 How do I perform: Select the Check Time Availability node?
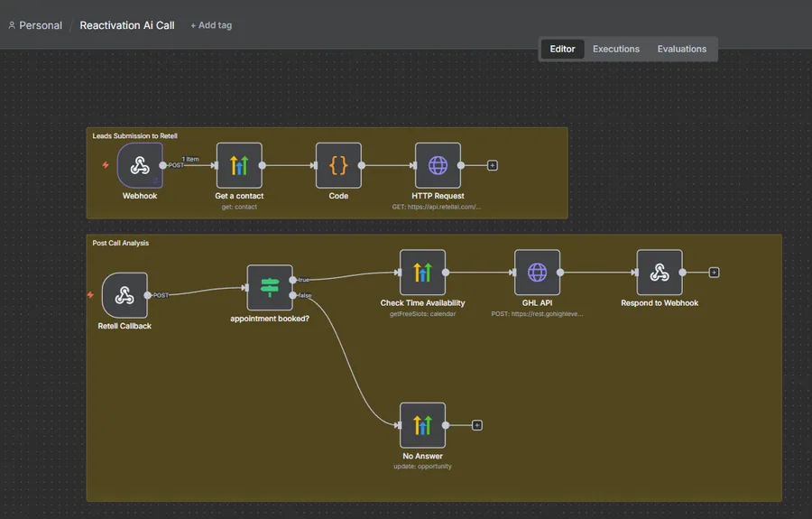pyautogui.click(x=422, y=273)
